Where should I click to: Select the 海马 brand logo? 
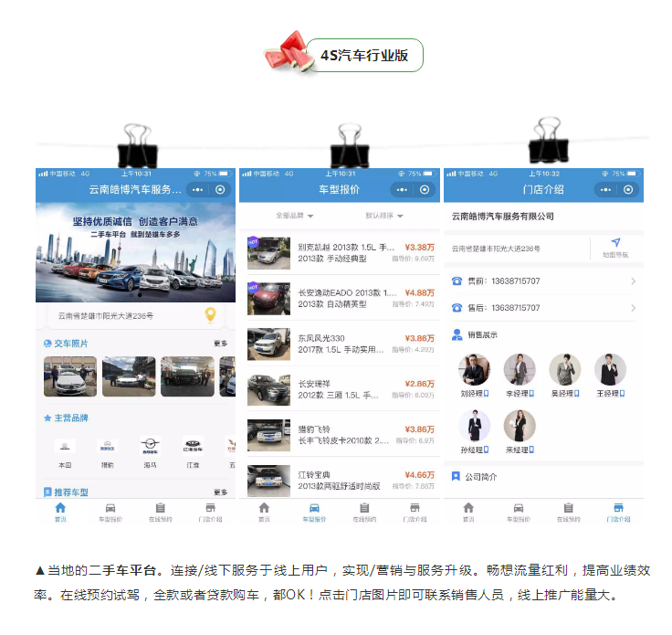point(150,446)
